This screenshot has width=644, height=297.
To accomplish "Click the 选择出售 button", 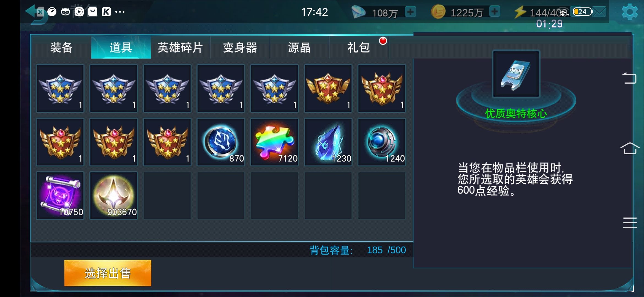I will click(108, 273).
